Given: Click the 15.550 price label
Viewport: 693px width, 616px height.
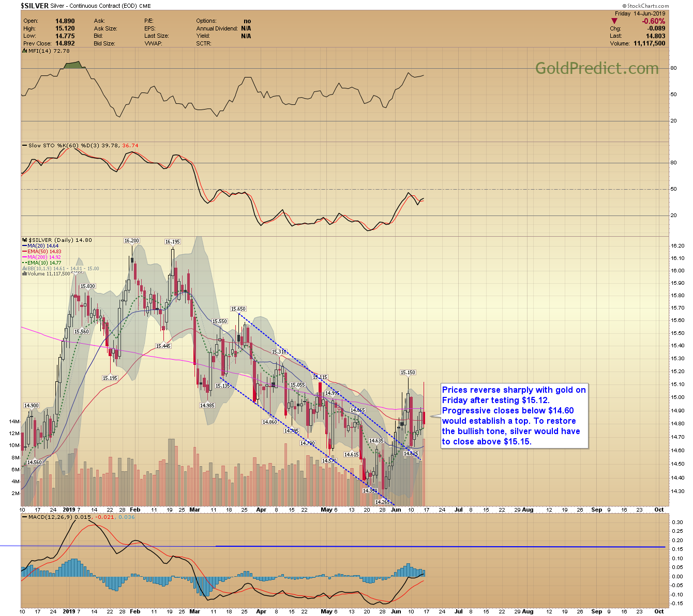Looking at the screenshot, I should (x=219, y=321).
